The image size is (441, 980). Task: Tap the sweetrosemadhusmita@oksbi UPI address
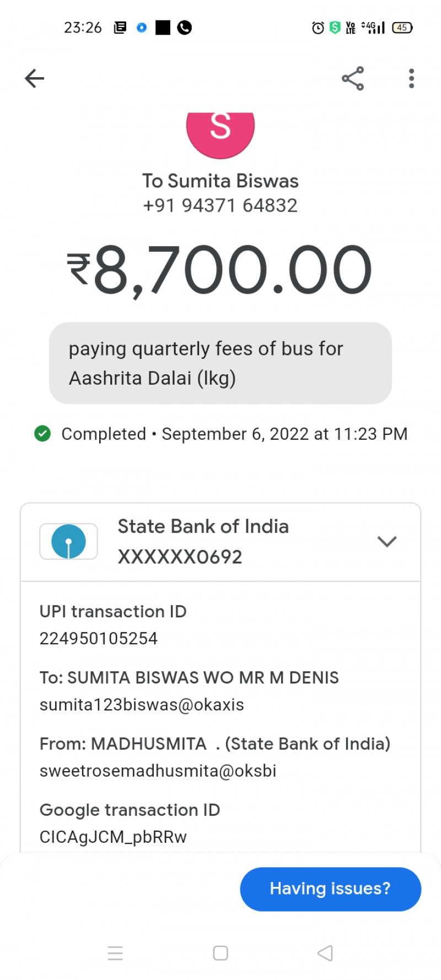point(158,771)
